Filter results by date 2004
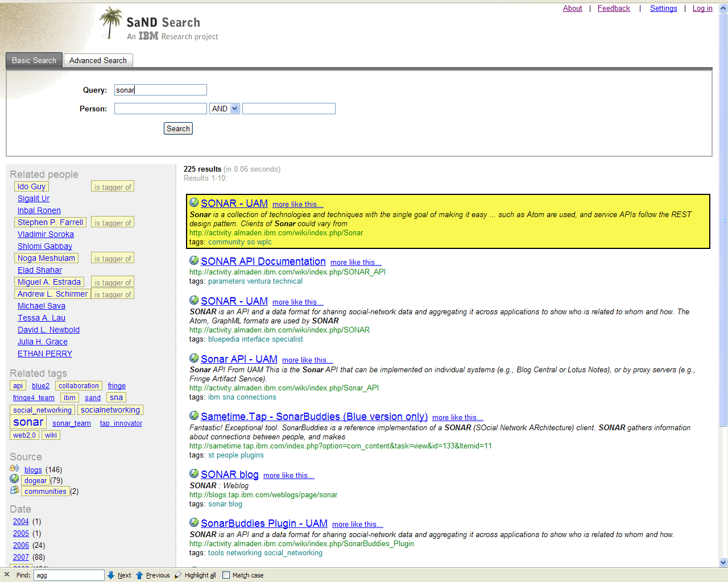 coord(21,521)
